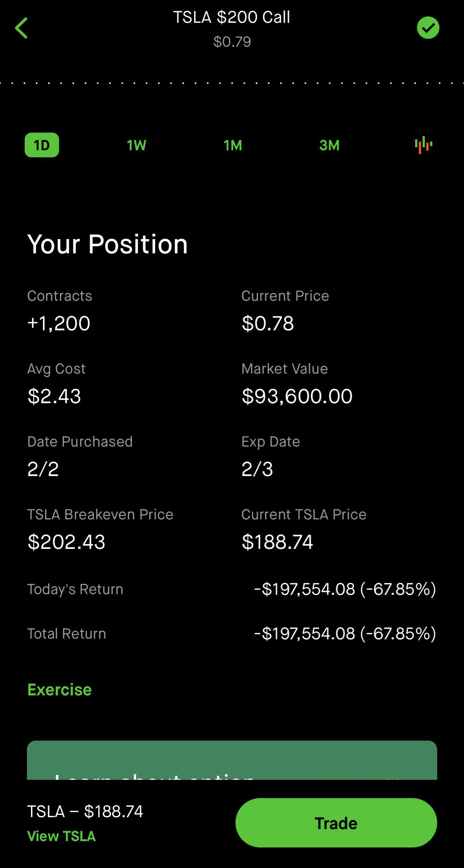
Task: Tap the green checkmark circle icon
Action: [x=428, y=28]
